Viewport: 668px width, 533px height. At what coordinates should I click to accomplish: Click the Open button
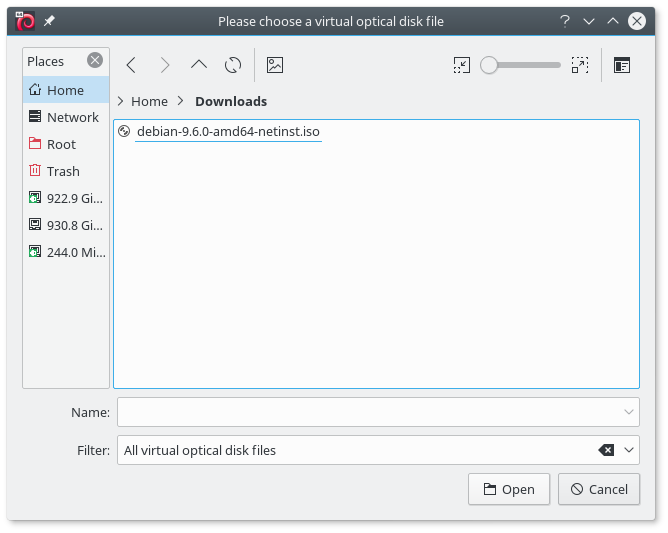click(509, 489)
